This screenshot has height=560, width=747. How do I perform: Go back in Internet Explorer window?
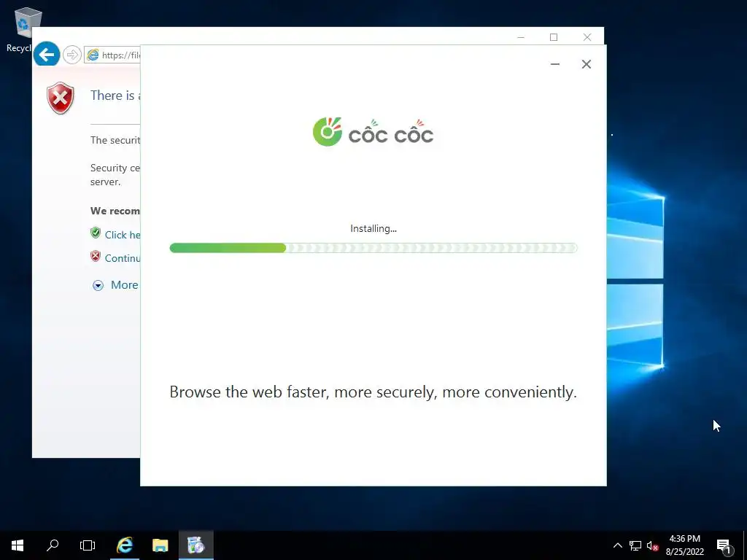(47, 54)
